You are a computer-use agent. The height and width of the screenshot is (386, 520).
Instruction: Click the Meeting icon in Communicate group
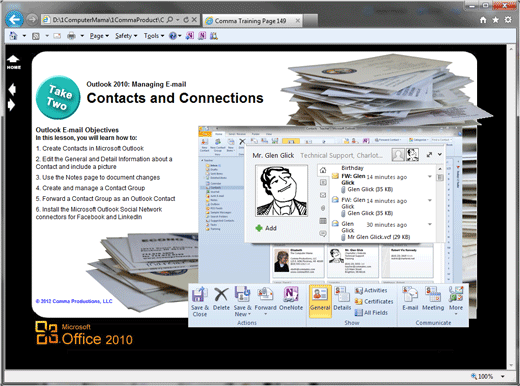click(x=433, y=299)
